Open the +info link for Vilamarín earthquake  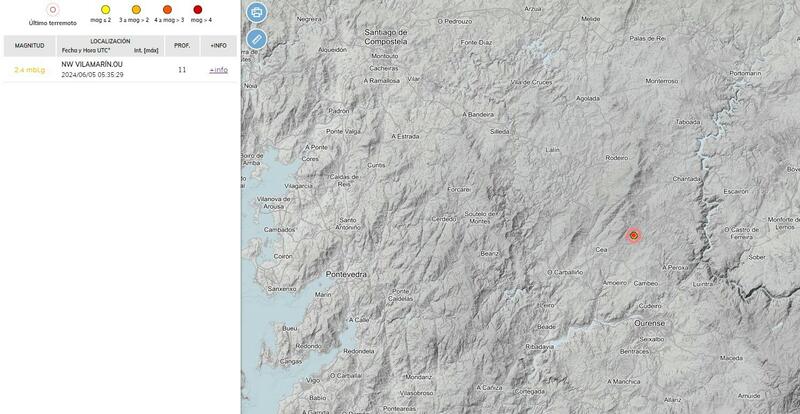218,70
